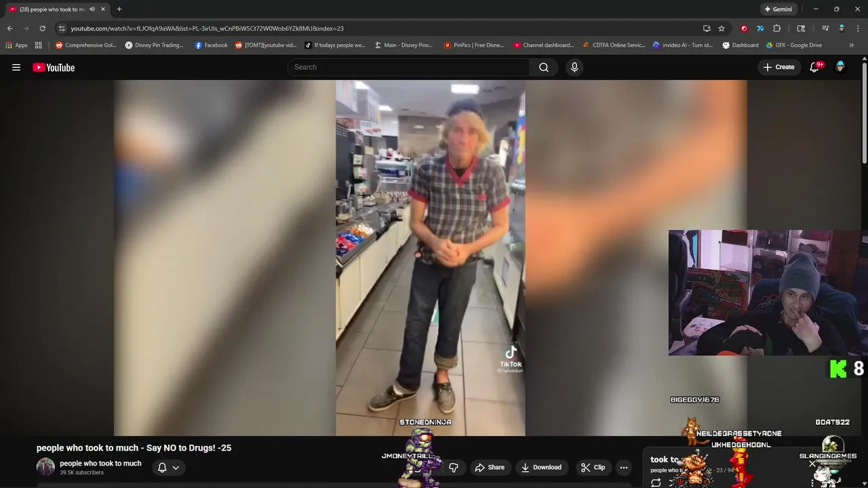Screen dimensions: 868x488
Task: Open the Disney Pin Trading bookmark
Action: point(154,45)
